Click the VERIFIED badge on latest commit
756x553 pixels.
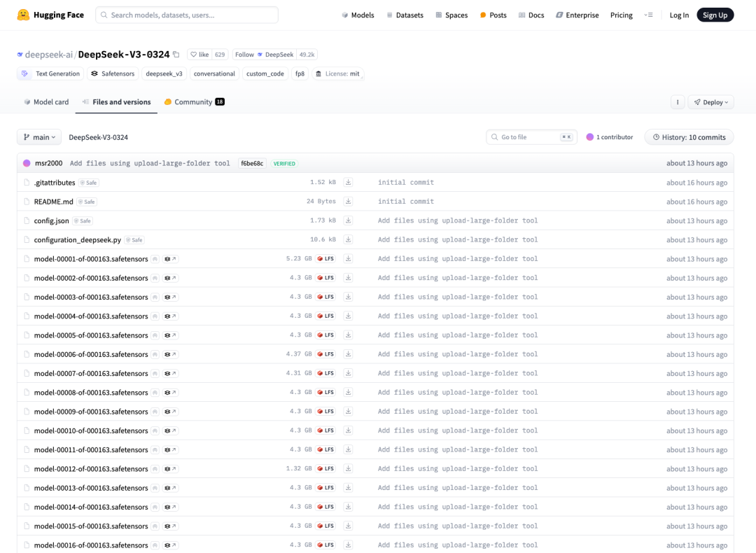click(284, 163)
